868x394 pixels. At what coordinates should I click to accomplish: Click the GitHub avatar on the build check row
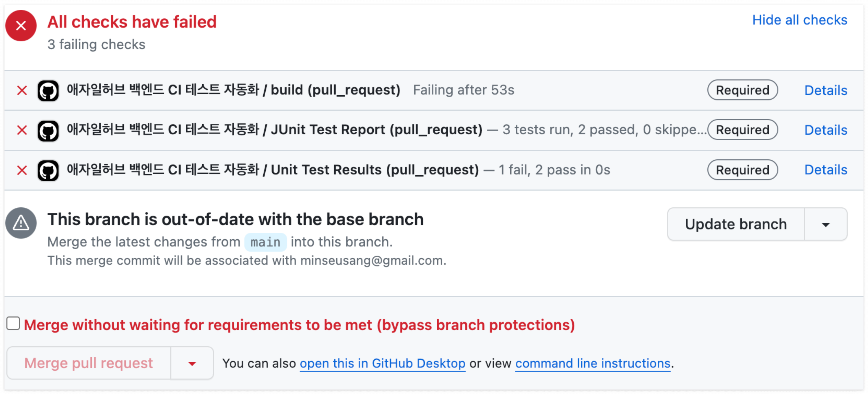pyautogui.click(x=48, y=90)
